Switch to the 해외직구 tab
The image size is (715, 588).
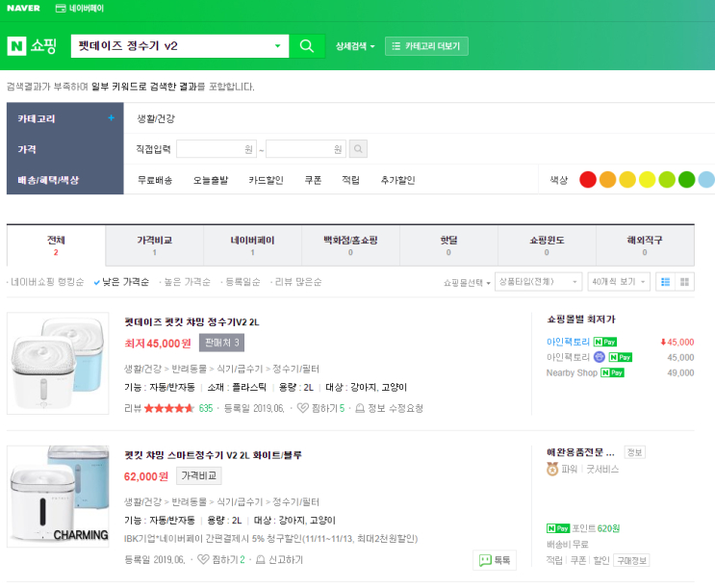(x=645, y=245)
